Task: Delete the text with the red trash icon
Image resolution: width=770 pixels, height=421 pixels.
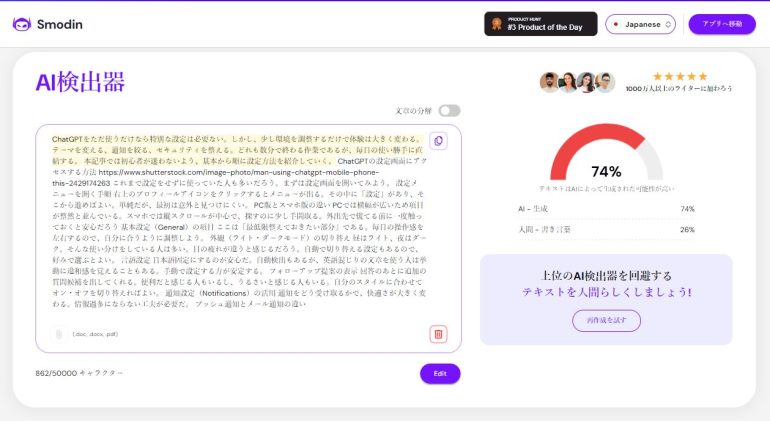Action: click(438, 334)
